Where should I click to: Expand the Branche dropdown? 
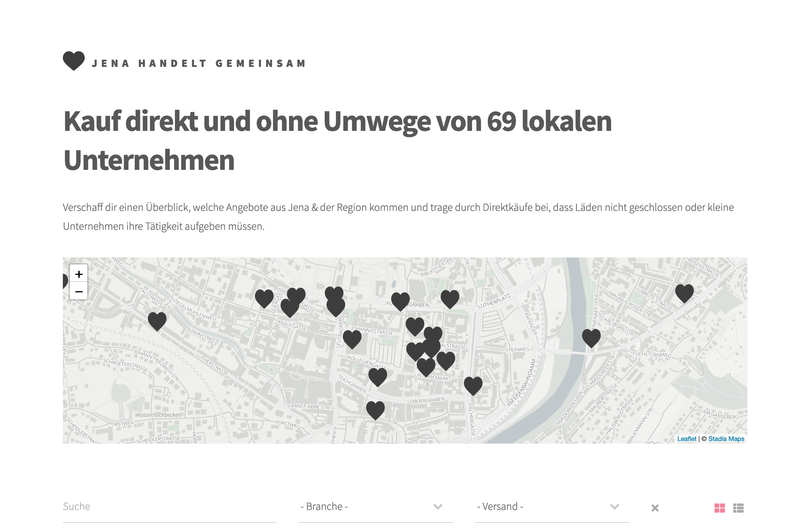375,506
